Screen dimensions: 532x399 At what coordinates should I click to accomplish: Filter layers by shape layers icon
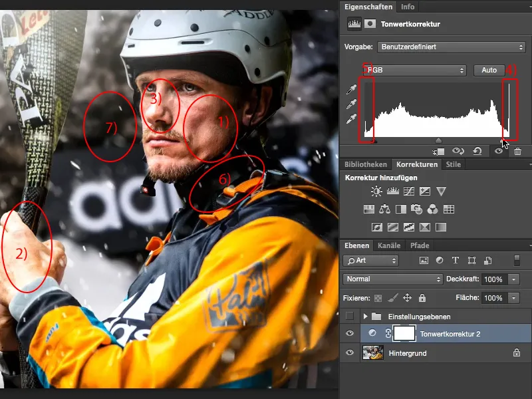(x=471, y=260)
